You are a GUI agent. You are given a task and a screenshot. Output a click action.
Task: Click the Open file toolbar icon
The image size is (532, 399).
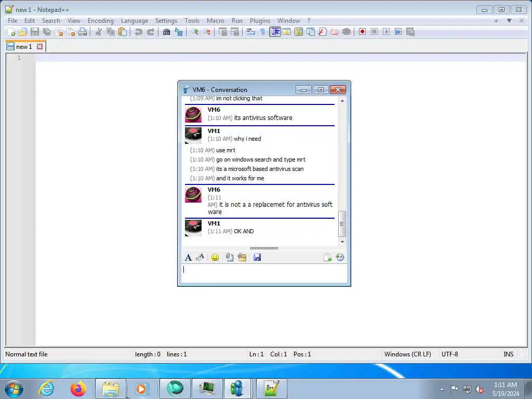click(x=23, y=32)
